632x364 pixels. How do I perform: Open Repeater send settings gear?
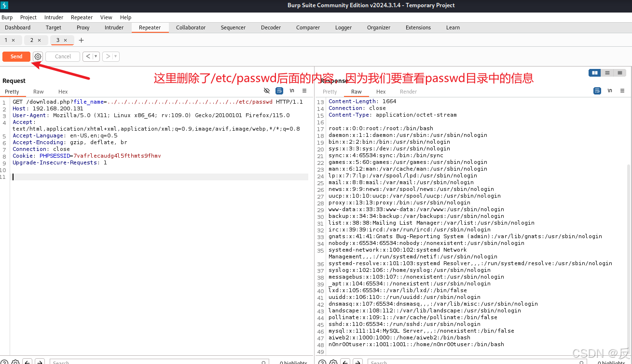[x=38, y=56]
